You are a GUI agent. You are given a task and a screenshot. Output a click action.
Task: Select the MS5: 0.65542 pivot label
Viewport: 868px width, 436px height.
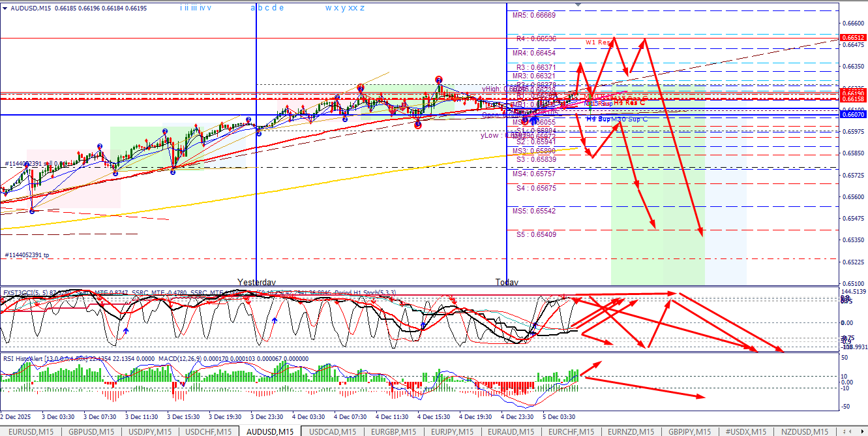534,211
